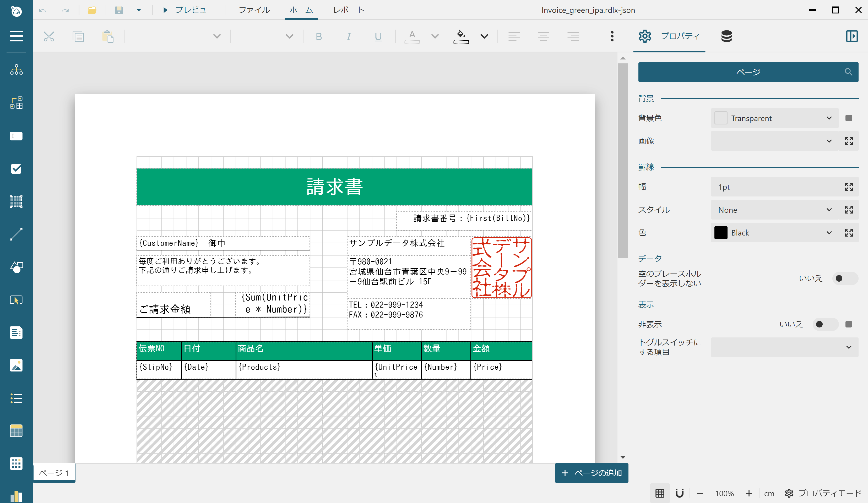Align text left

tap(514, 36)
